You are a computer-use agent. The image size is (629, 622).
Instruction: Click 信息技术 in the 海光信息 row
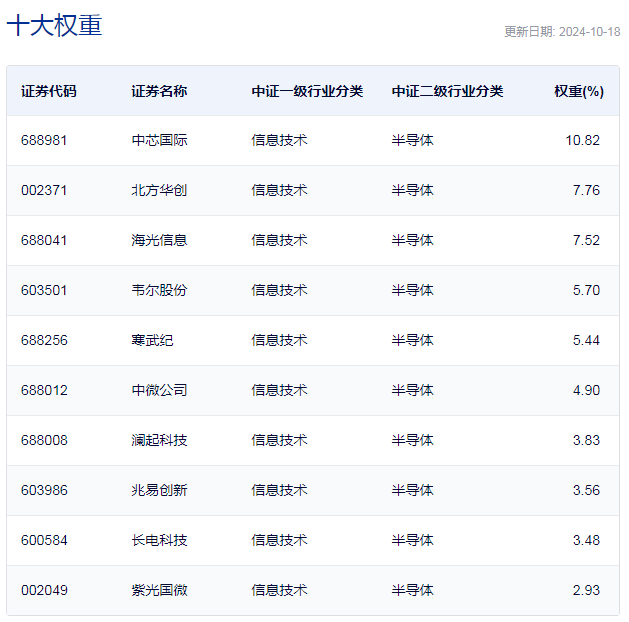(x=279, y=240)
